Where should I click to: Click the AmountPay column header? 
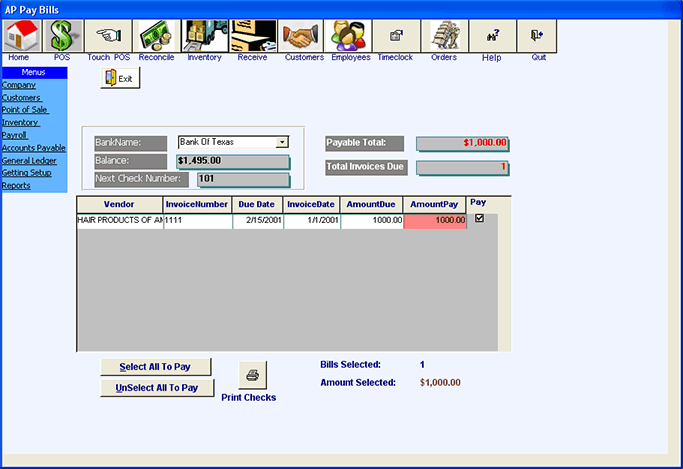click(434, 204)
